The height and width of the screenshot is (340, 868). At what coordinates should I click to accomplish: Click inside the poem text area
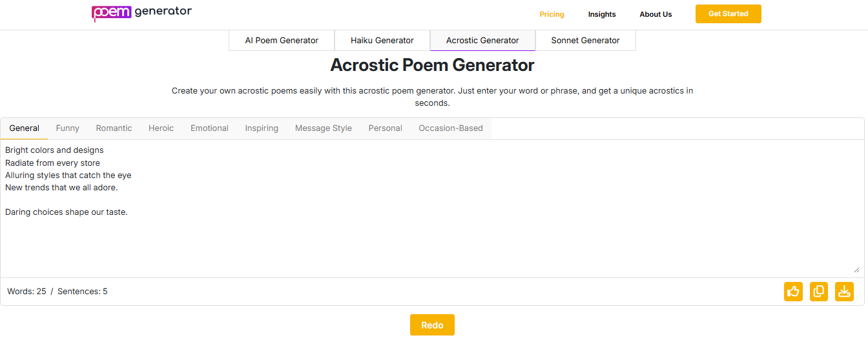pyautogui.click(x=431, y=208)
